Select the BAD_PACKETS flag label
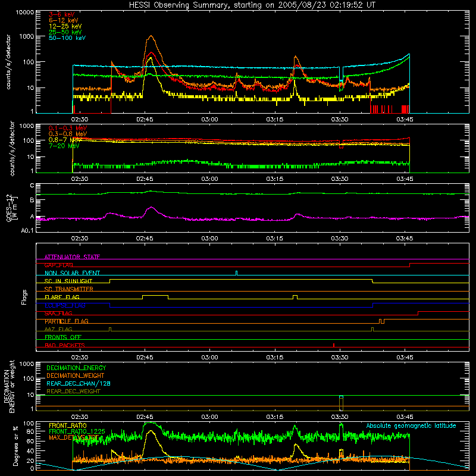Viewport: 476px width, 476px height. point(65,346)
